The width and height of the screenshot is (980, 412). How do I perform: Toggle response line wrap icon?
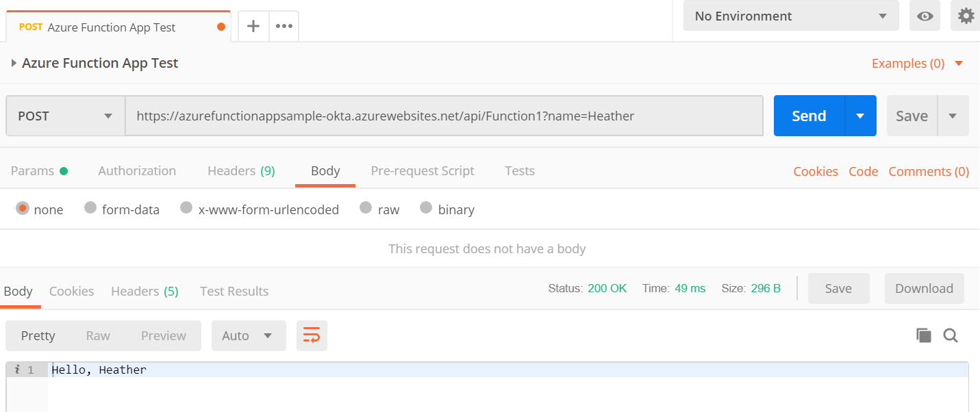tap(312, 335)
